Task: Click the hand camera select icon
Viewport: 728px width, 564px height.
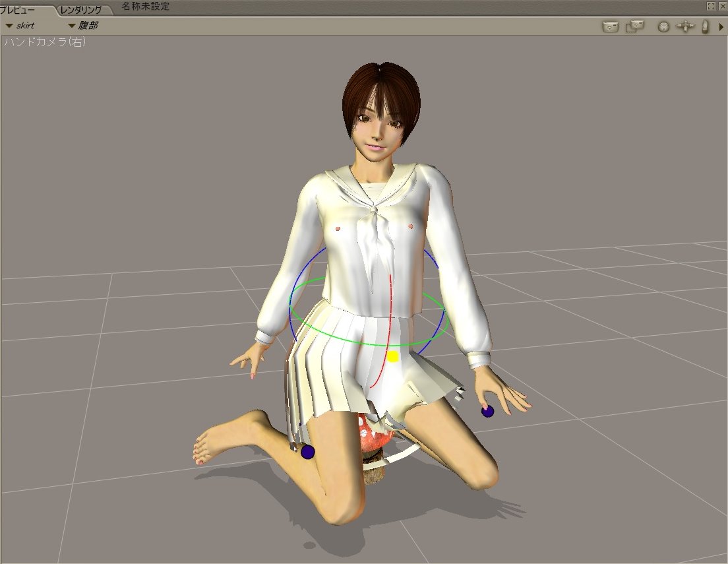Action: (705, 26)
